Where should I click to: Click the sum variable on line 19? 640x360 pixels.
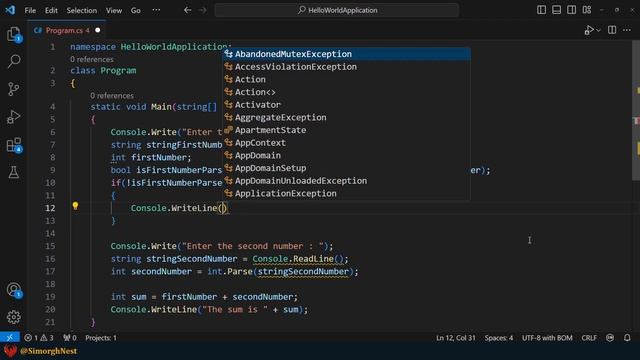[x=139, y=297]
